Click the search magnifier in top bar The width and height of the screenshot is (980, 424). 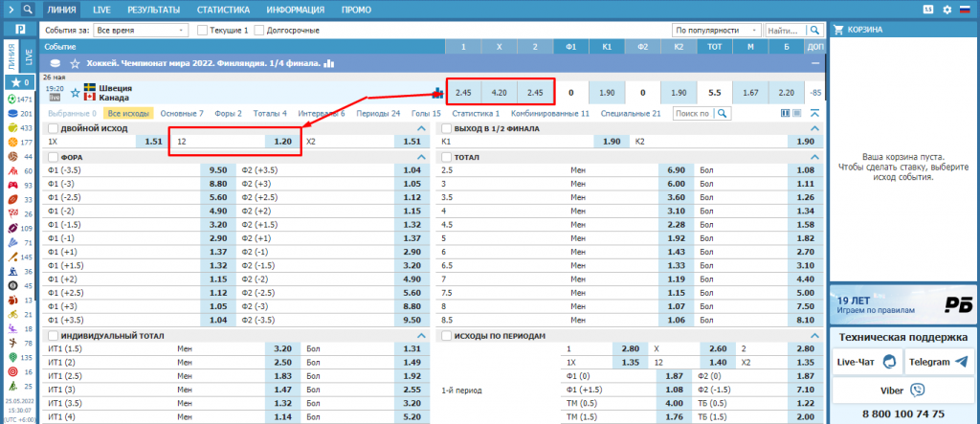pos(814,30)
